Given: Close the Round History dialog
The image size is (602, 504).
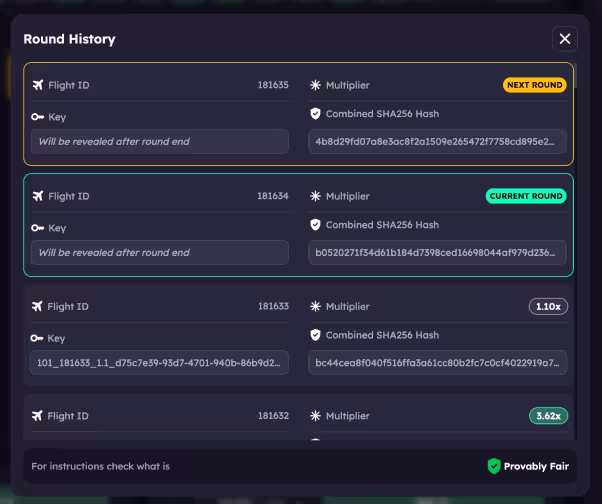Looking at the screenshot, I should point(565,39).
